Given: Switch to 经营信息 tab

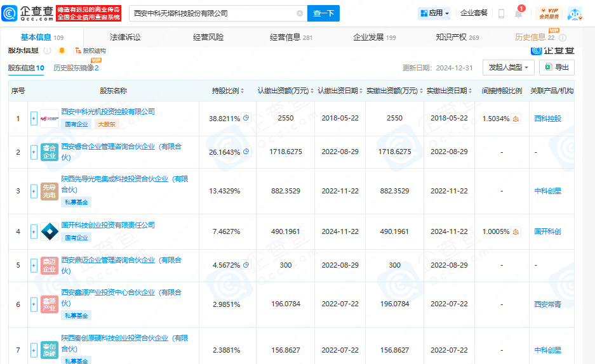Looking at the screenshot, I should (291, 37).
